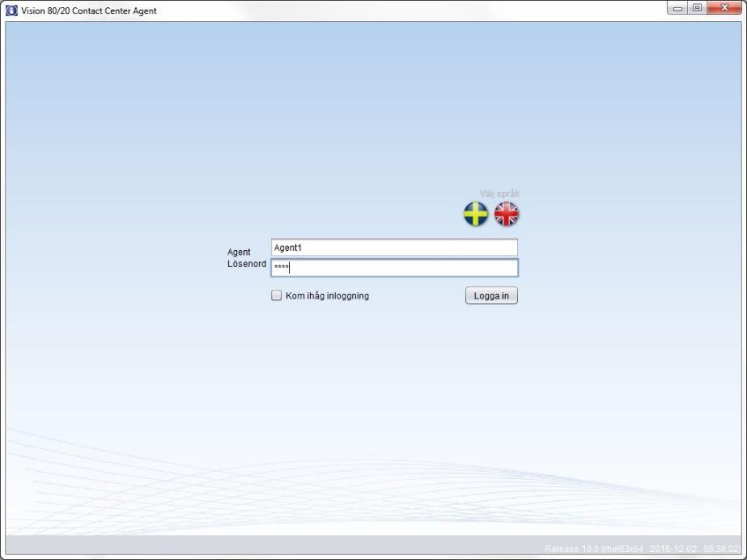
Task: Click the Kom ihåg inloggning label
Action: tap(327, 295)
